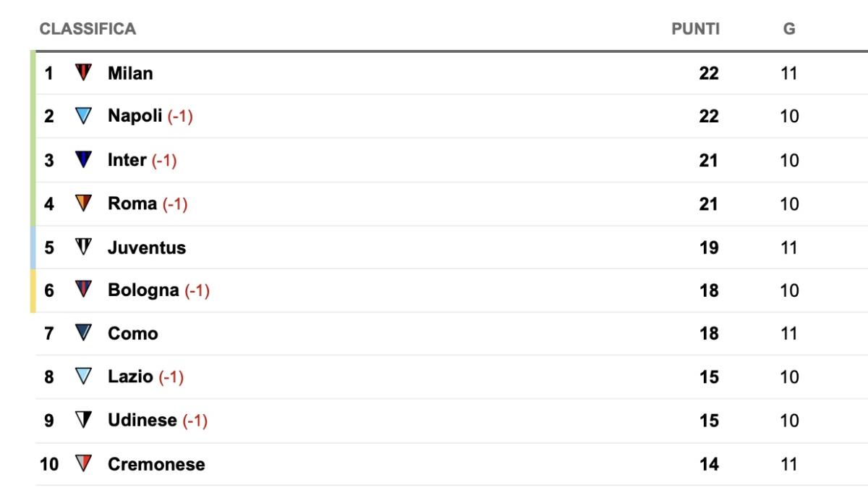Open the Cremonese team page link
Image resolution: width=868 pixels, height=488 pixels.
[x=156, y=464]
